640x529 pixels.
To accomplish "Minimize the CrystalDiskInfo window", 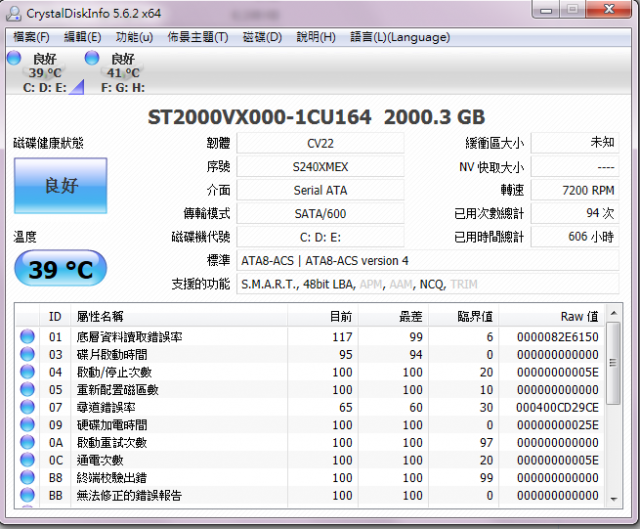I will (546, 10).
